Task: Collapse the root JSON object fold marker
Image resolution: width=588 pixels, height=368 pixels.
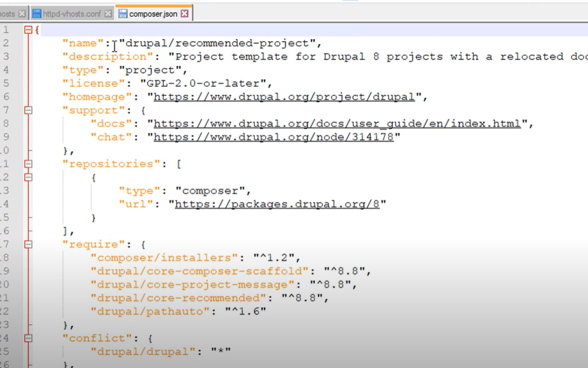Action: [x=28, y=30]
